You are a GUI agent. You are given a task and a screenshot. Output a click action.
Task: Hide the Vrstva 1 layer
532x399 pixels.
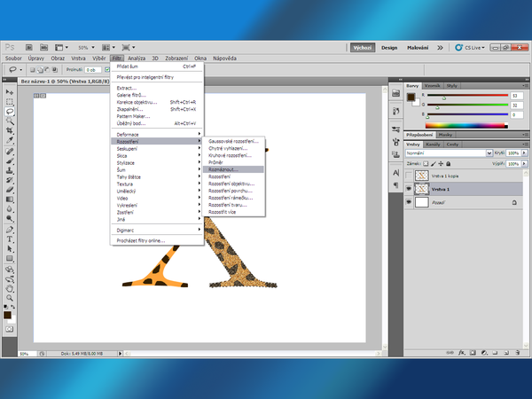tap(409, 189)
